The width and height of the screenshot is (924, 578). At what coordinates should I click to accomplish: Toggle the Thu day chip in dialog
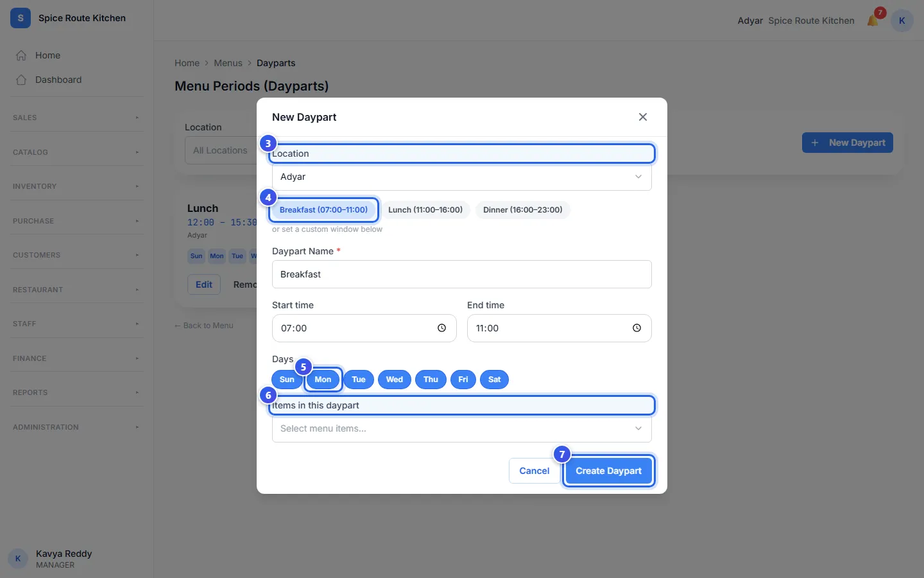pos(431,380)
